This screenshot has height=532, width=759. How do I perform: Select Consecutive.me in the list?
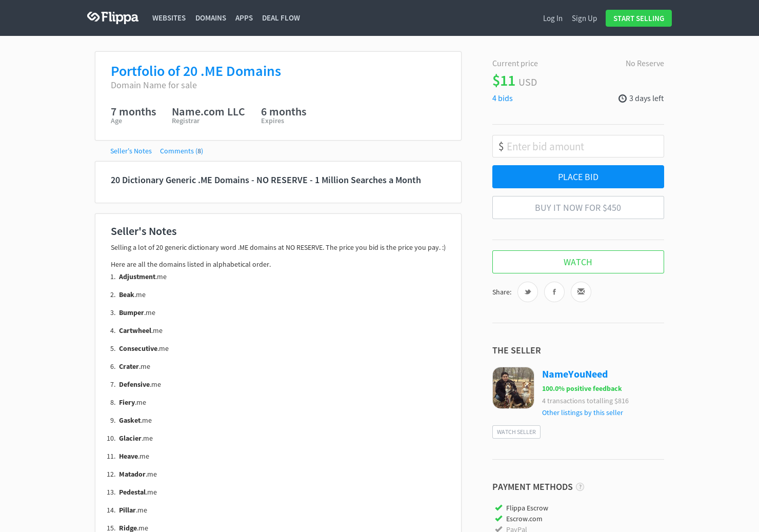tap(144, 348)
